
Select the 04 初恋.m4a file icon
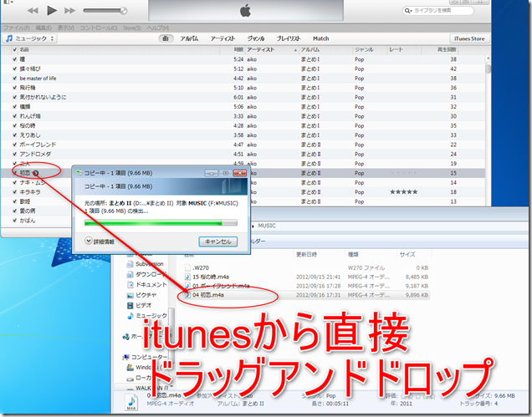187,294
